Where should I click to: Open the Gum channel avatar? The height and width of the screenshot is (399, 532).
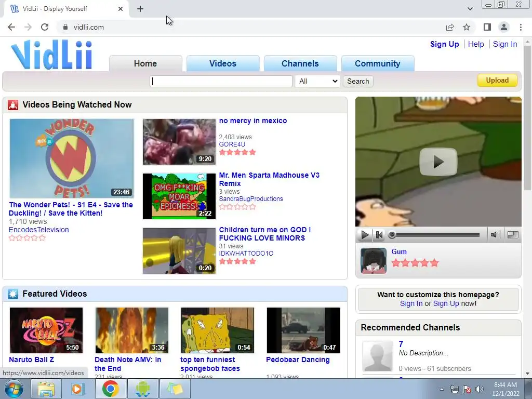373,261
